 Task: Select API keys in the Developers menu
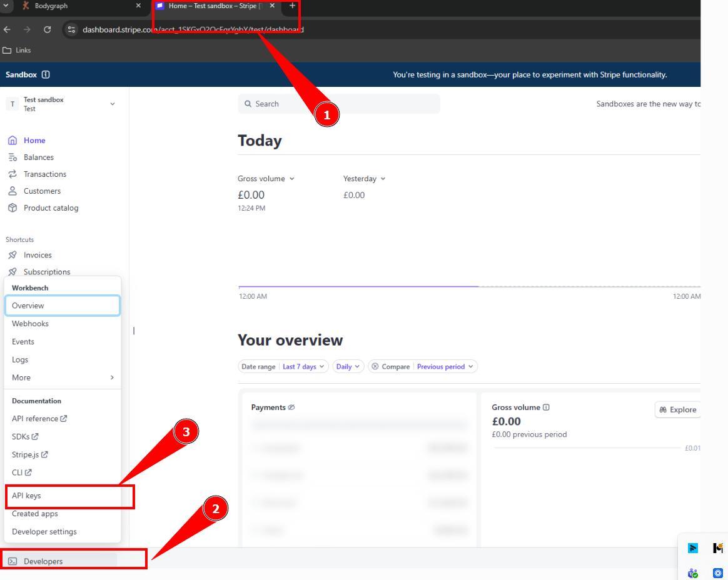[x=27, y=496]
